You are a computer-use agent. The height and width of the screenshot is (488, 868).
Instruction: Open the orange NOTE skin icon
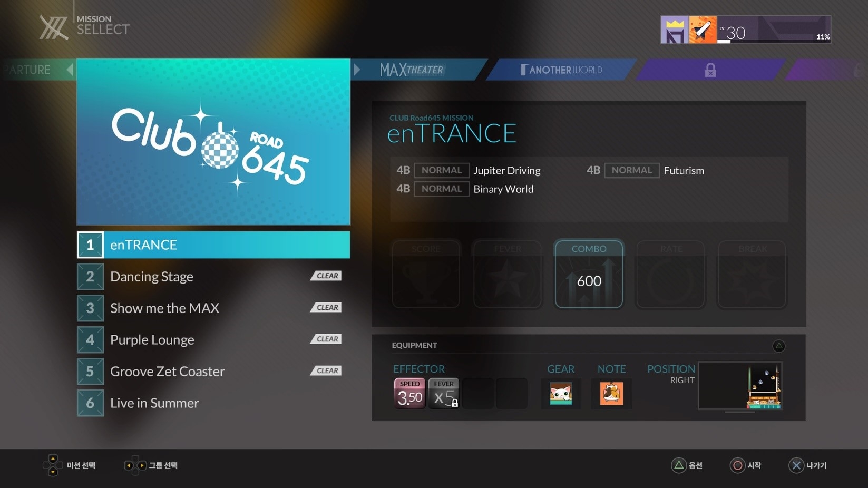pos(611,393)
